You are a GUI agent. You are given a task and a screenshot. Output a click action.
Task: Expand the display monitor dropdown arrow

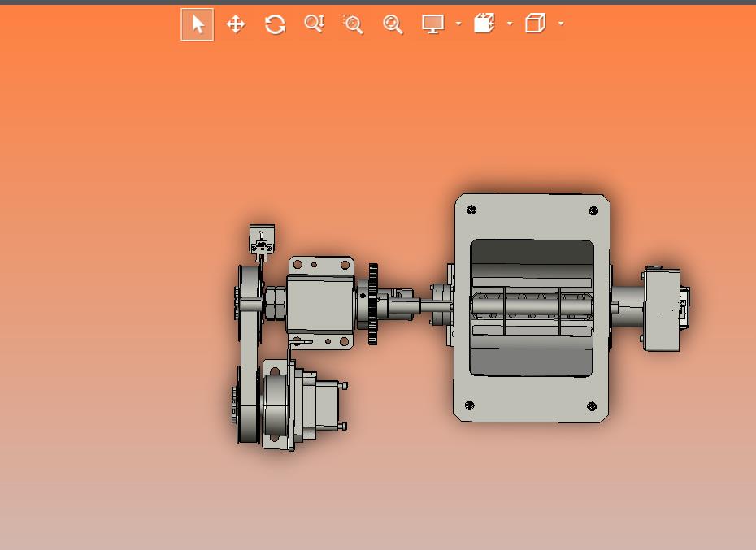pyautogui.click(x=458, y=23)
